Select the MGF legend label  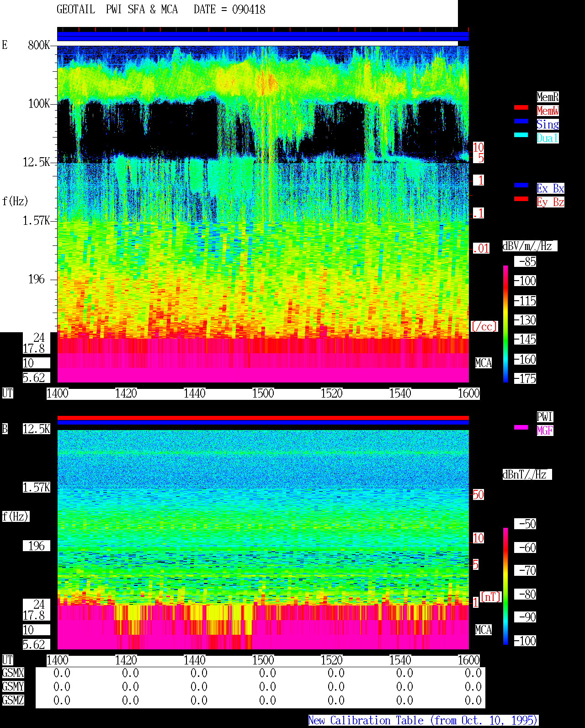(x=545, y=430)
